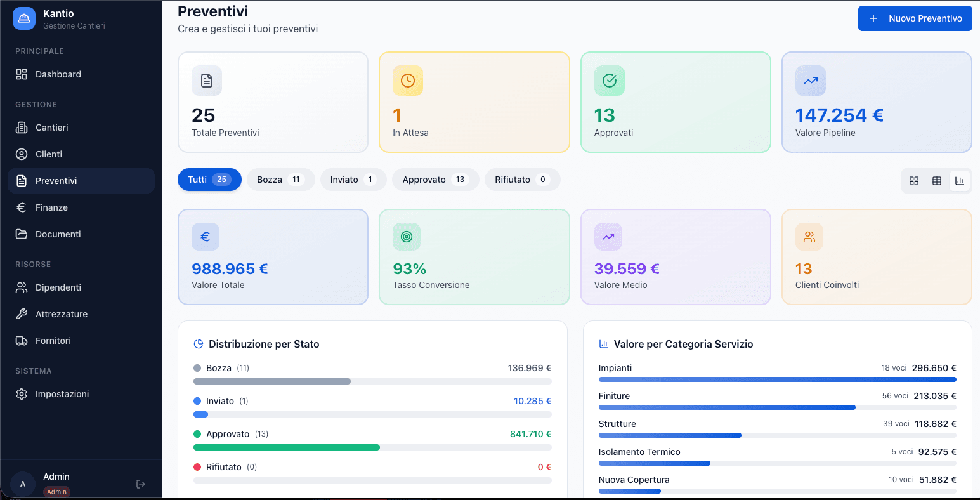Click the document icon on Totale Preventivi card

[207, 81]
